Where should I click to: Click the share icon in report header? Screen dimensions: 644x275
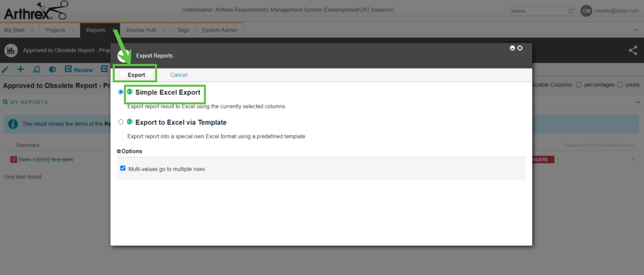[633, 50]
